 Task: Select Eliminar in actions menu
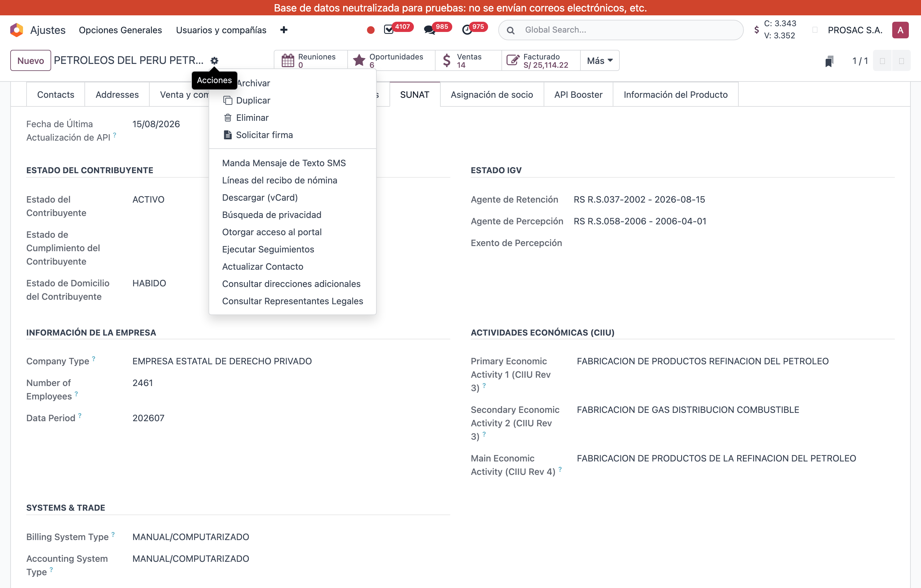tap(293, 117)
